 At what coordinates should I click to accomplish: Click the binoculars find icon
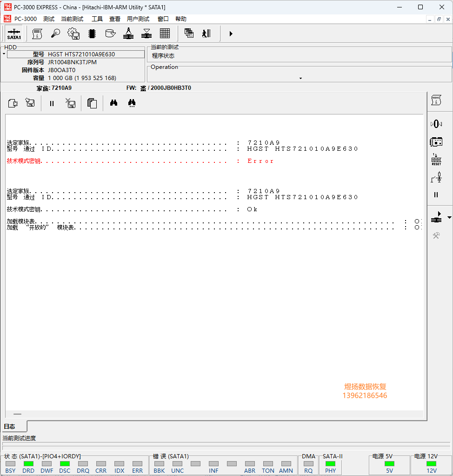tap(114, 103)
